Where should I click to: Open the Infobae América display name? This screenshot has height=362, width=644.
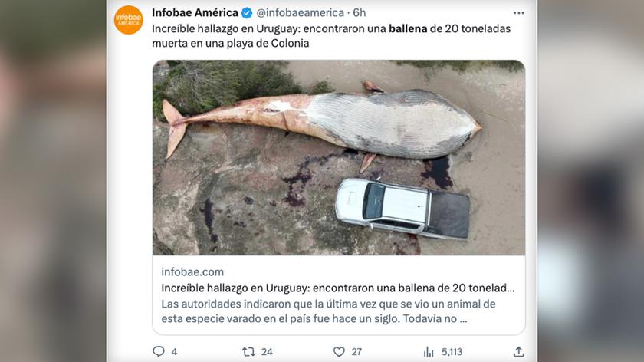195,13
